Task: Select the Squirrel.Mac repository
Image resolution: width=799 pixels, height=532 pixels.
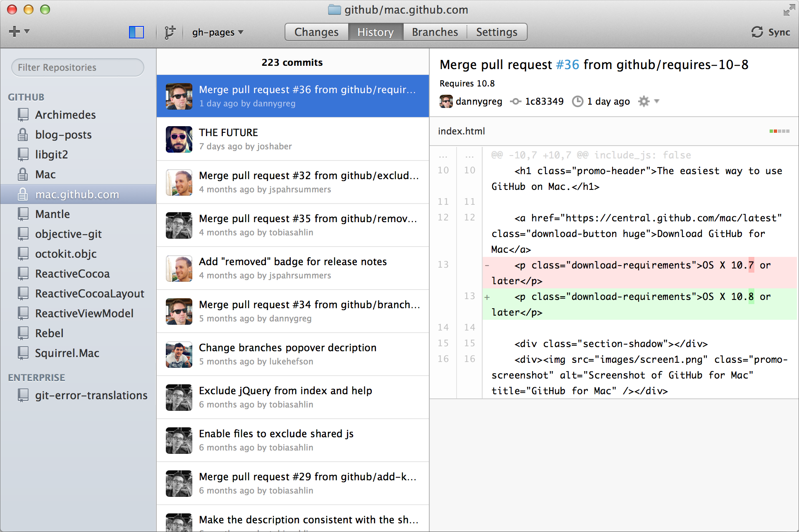Action: 78,353
